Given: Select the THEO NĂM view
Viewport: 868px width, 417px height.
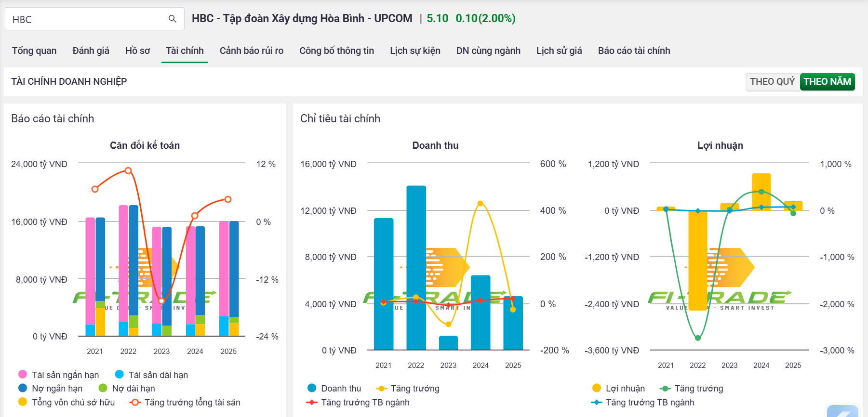Looking at the screenshot, I should [x=827, y=81].
